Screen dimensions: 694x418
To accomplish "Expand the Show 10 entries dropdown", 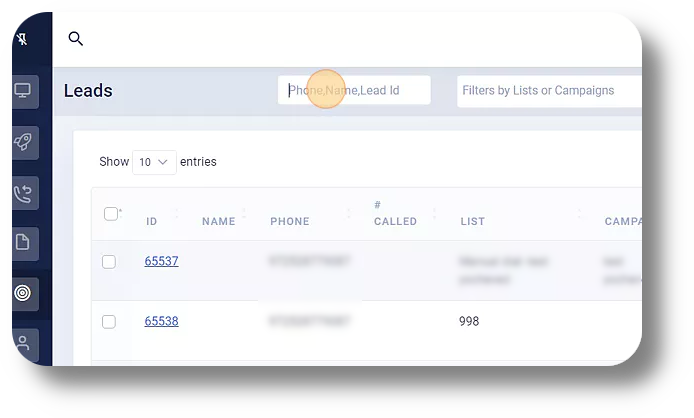I will point(154,162).
